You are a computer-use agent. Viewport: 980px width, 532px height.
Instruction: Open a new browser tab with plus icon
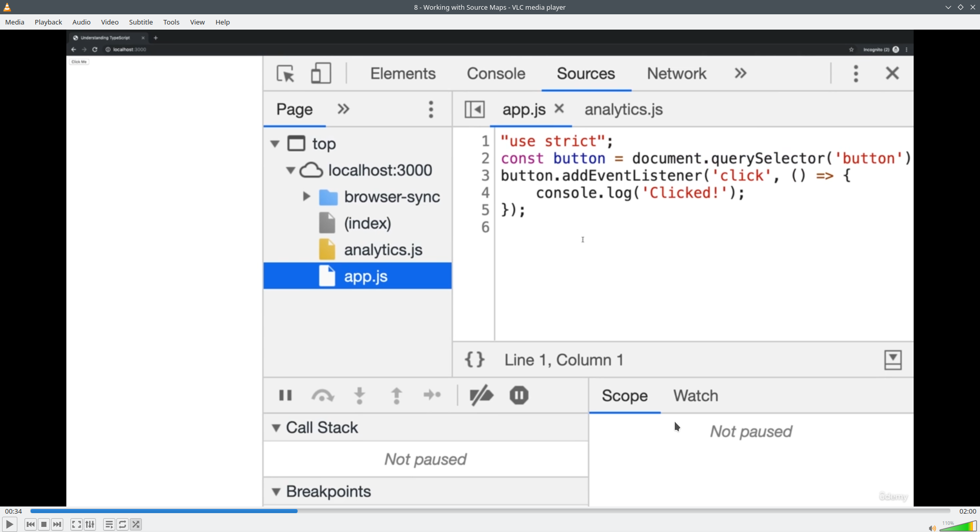(x=156, y=38)
